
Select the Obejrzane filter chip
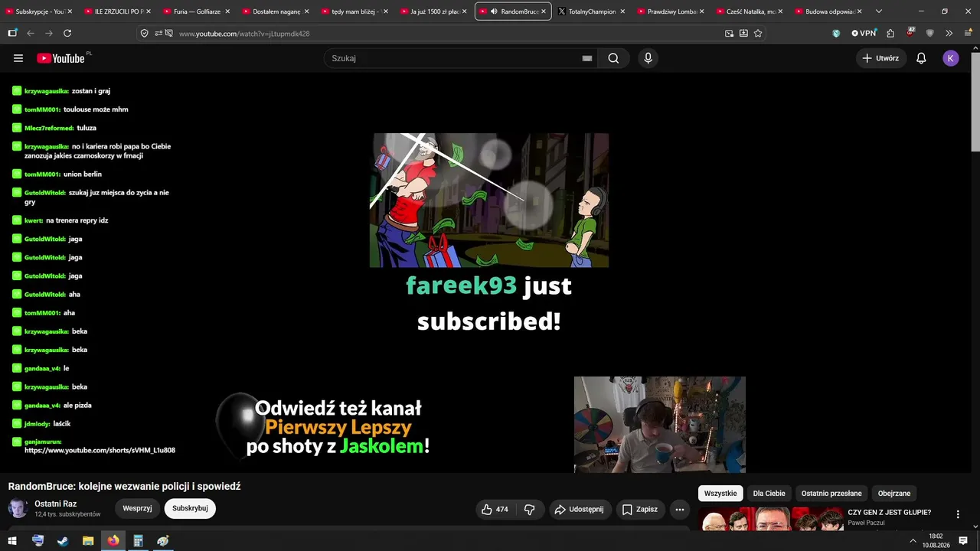[894, 494]
